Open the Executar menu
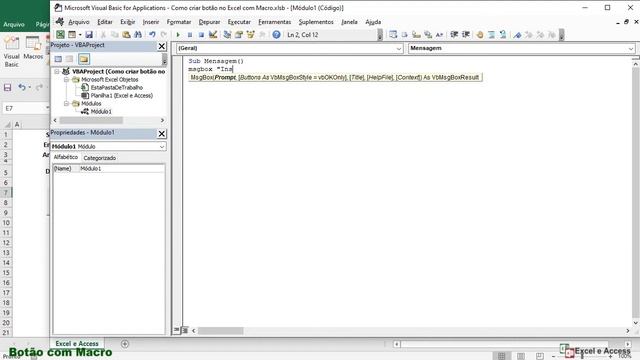The width and height of the screenshot is (640, 360). [x=239, y=22]
